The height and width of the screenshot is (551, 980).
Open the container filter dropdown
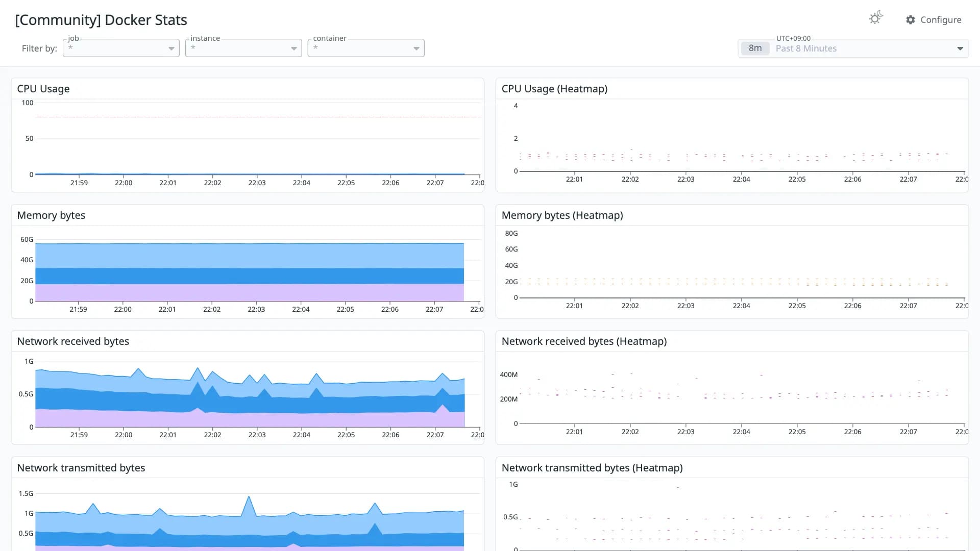tap(366, 48)
